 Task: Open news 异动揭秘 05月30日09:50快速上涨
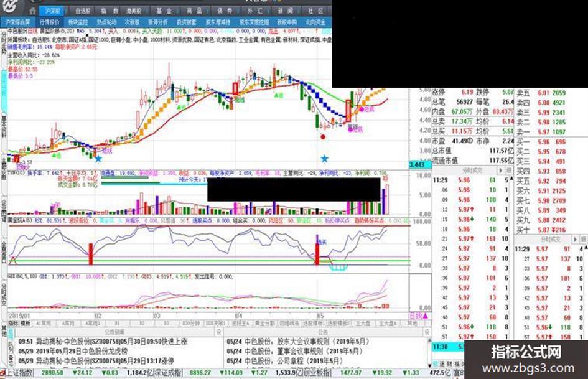tap(103, 342)
